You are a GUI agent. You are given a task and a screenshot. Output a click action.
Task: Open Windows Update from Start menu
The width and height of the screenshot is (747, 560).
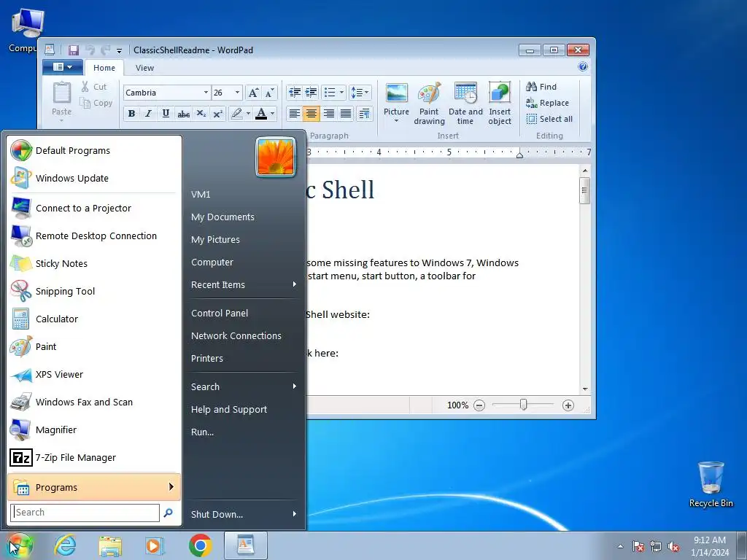94,178
